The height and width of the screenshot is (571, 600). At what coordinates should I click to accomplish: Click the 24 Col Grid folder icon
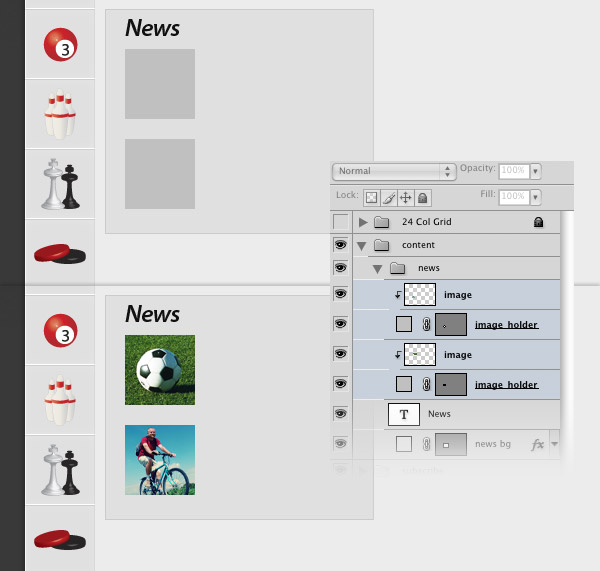[x=382, y=222]
